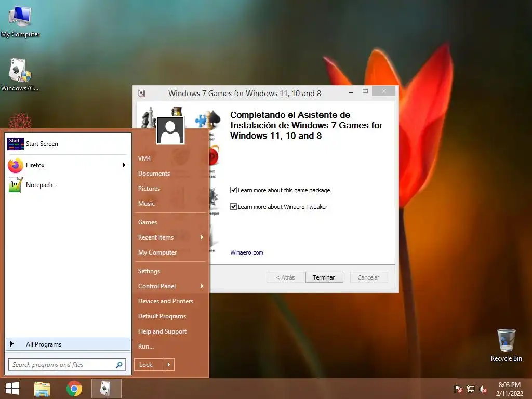Click the taskbar clock showing 8:03 PM

pos(509,389)
